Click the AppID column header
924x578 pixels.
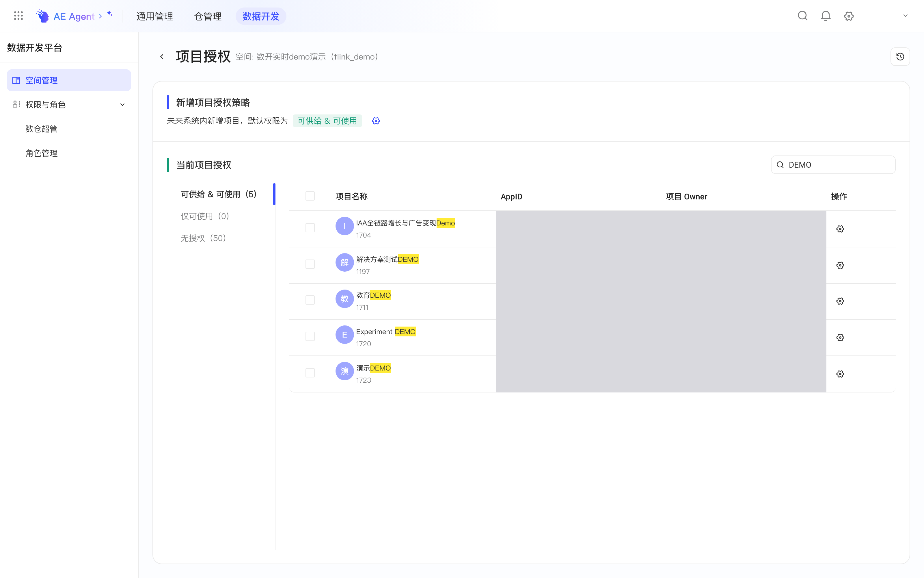[511, 197]
